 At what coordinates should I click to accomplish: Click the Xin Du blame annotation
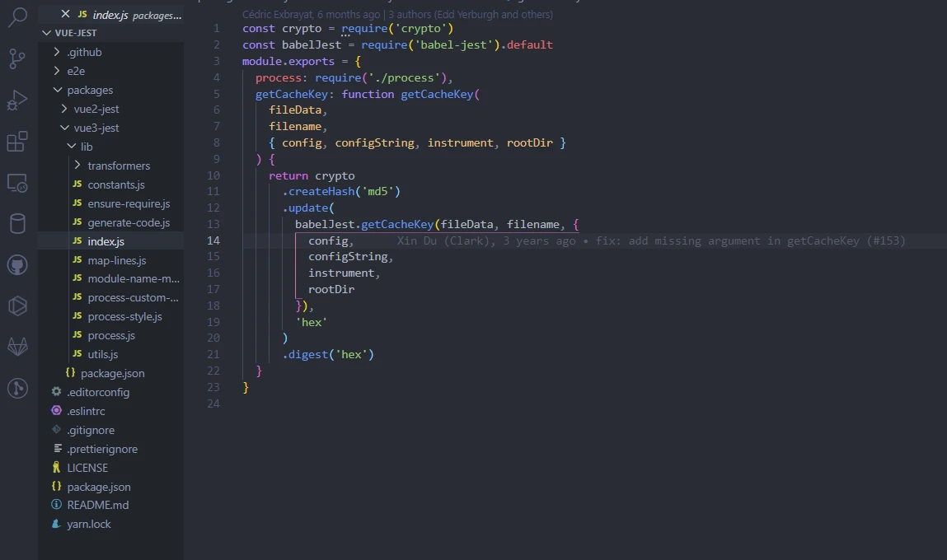pos(650,240)
